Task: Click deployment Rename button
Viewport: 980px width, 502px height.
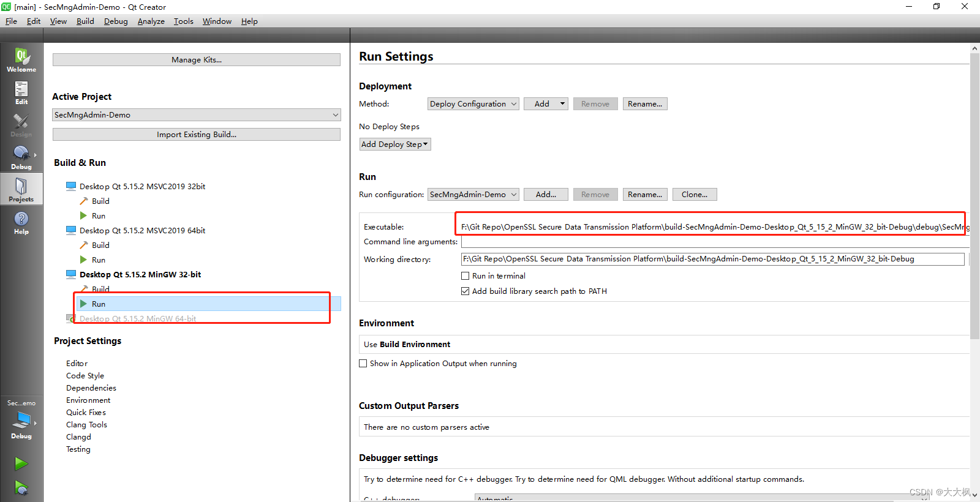Action: click(x=645, y=104)
